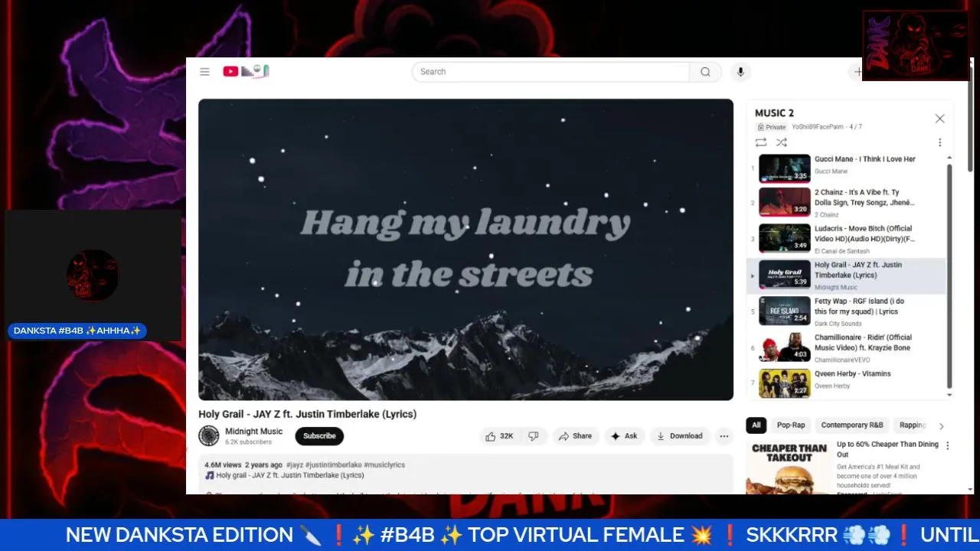
Task: Close the MUSIC 2 playlist panel
Action: [x=939, y=119]
